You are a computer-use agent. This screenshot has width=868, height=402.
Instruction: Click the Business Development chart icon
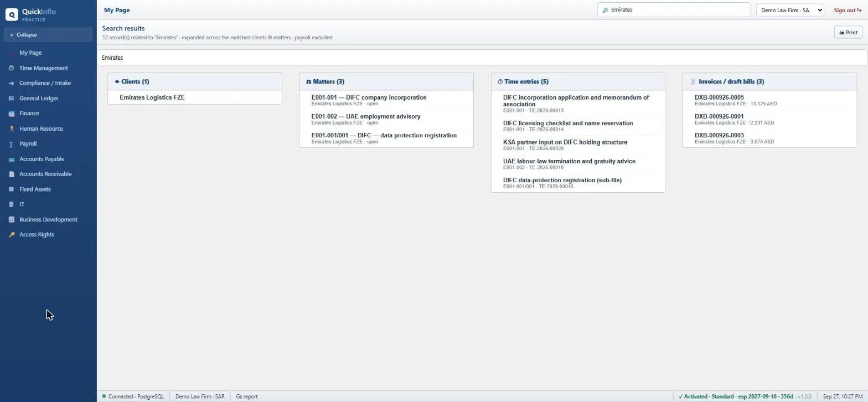coord(11,219)
